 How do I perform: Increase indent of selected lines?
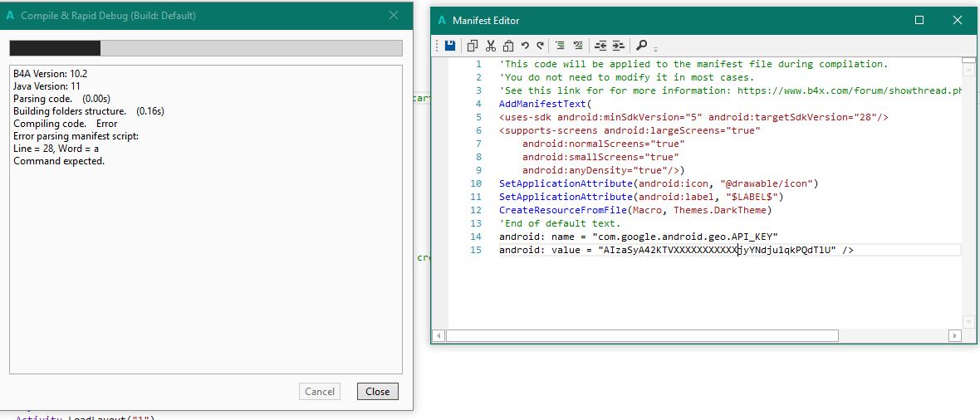point(618,45)
